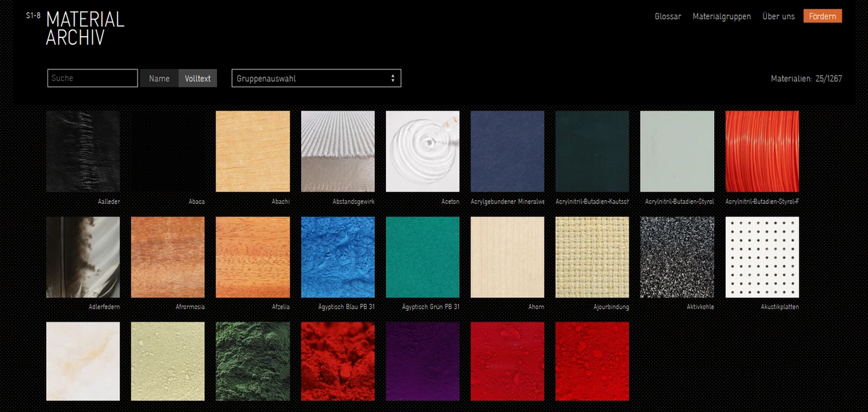Screen dimensions: 868x412
Task: Focus the Suche search field
Action: 92,79
